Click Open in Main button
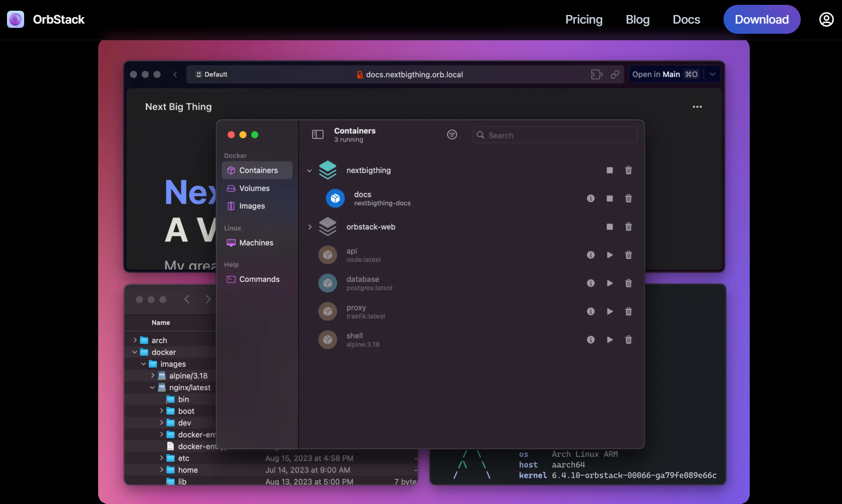The height and width of the screenshot is (504, 842). click(x=665, y=75)
